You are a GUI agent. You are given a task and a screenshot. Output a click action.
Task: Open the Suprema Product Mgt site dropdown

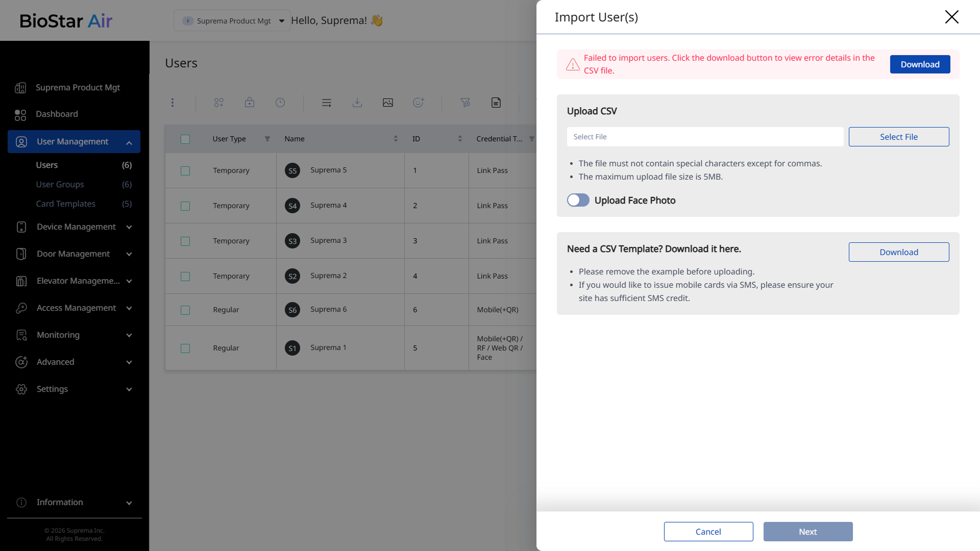[232, 21]
